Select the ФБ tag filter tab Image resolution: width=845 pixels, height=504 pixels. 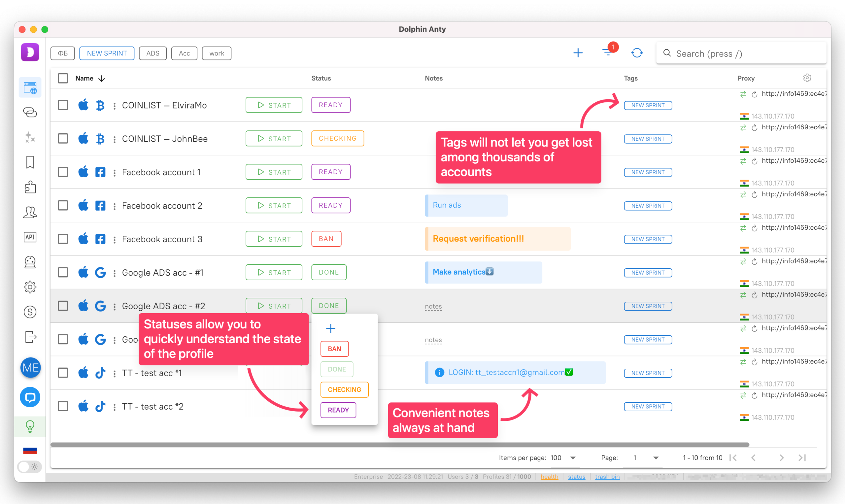63,53
